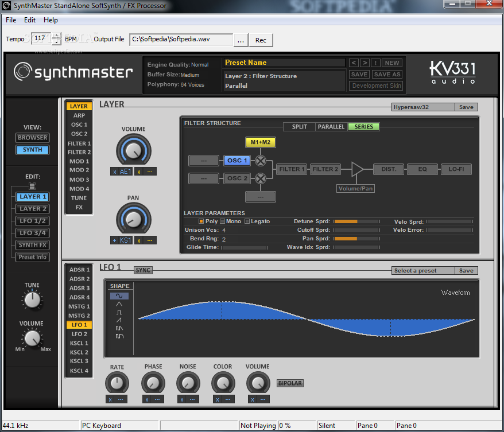Screen dimensions: 504x432
Task: Click the master TUNE knob
Action: point(32,300)
